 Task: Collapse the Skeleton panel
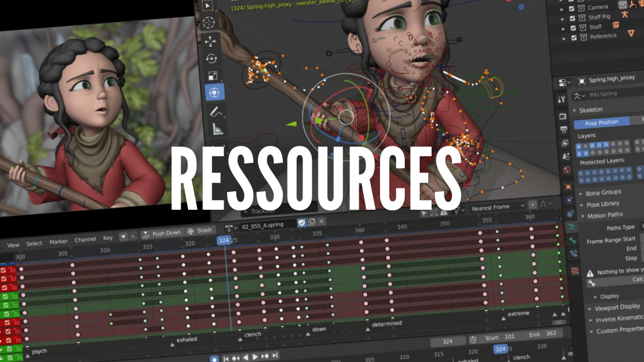tap(574, 110)
